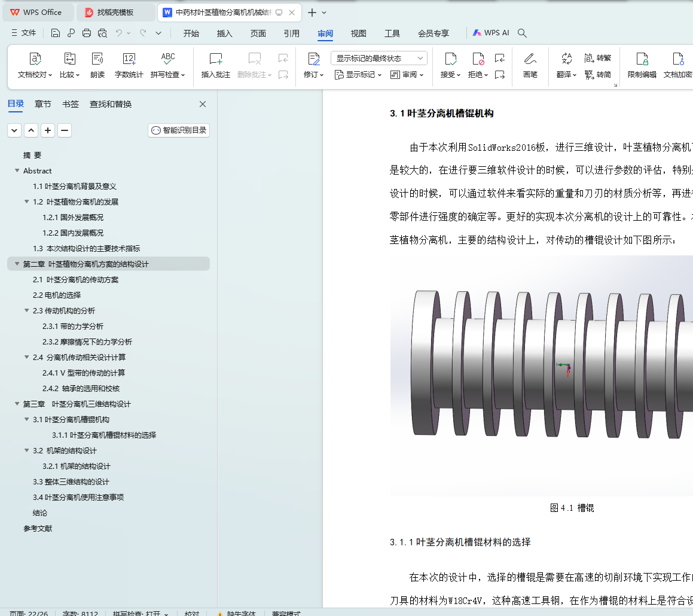Collapse the 2.3 传动机构的分析 node

pyautogui.click(x=26, y=310)
